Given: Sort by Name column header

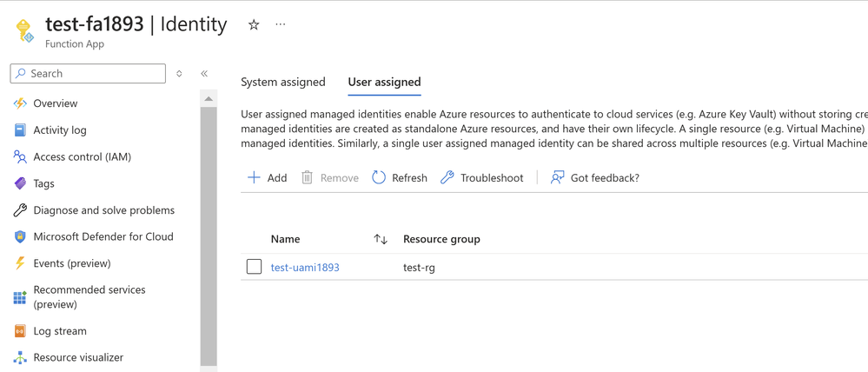Looking at the screenshot, I should pyautogui.click(x=285, y=239).
